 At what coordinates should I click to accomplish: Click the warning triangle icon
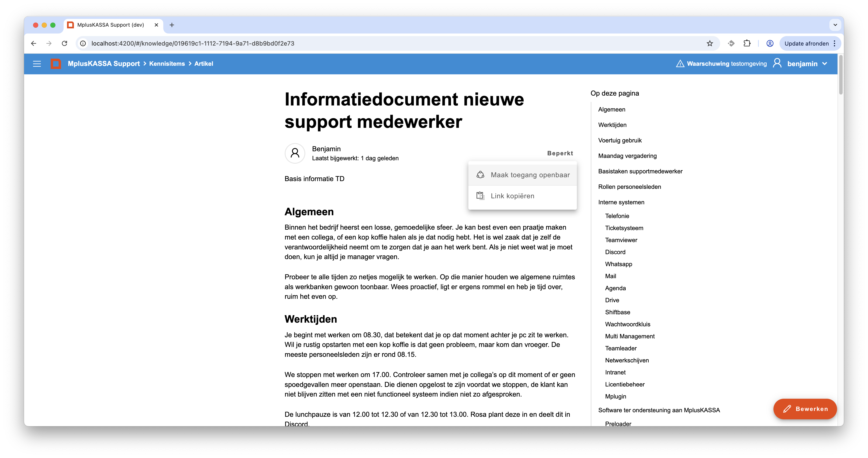tap(680, 64)
